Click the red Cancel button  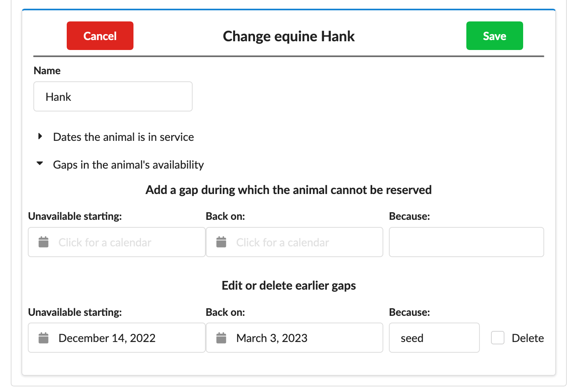click(x=100, y=36)
